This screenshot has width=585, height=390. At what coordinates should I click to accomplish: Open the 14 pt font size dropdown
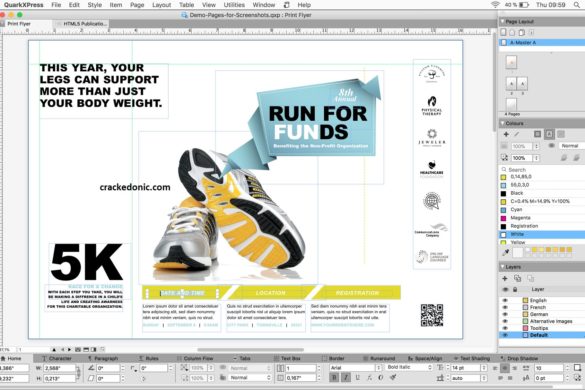pos(484,368)
